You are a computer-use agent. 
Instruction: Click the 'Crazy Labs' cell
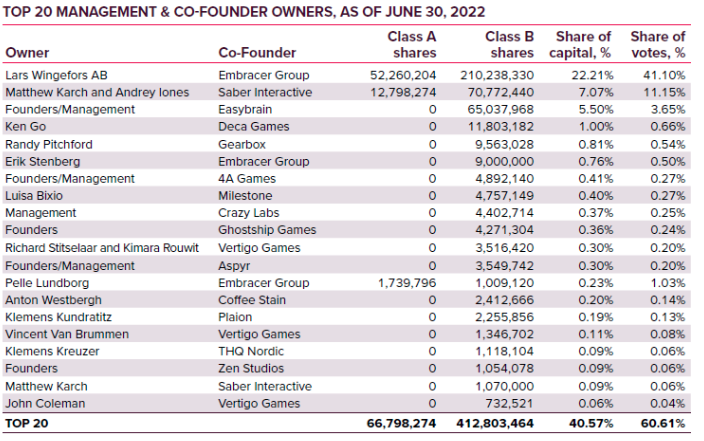point(249,213)
